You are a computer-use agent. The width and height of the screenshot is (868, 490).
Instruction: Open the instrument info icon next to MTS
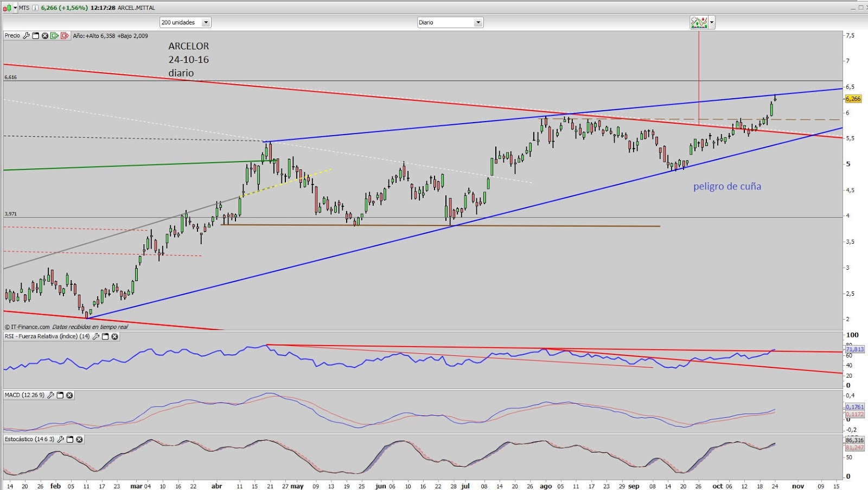click(x=36, y=8)
